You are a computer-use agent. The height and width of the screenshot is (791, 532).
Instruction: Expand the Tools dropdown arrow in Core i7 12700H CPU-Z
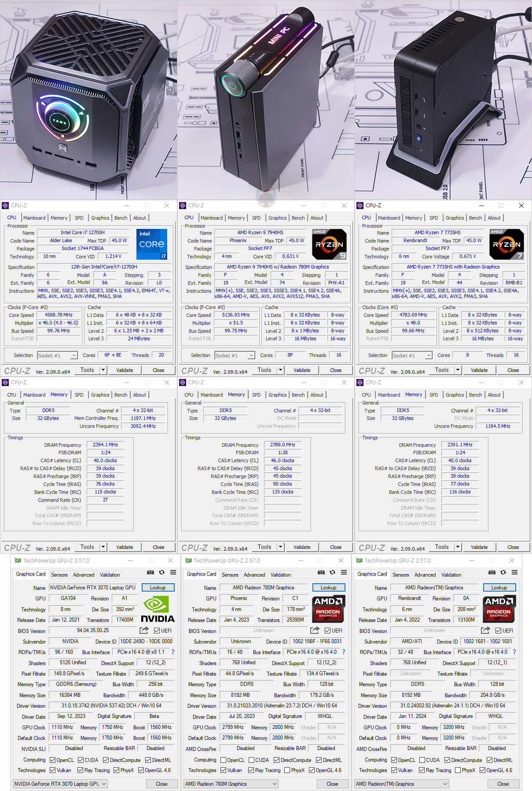103,370
